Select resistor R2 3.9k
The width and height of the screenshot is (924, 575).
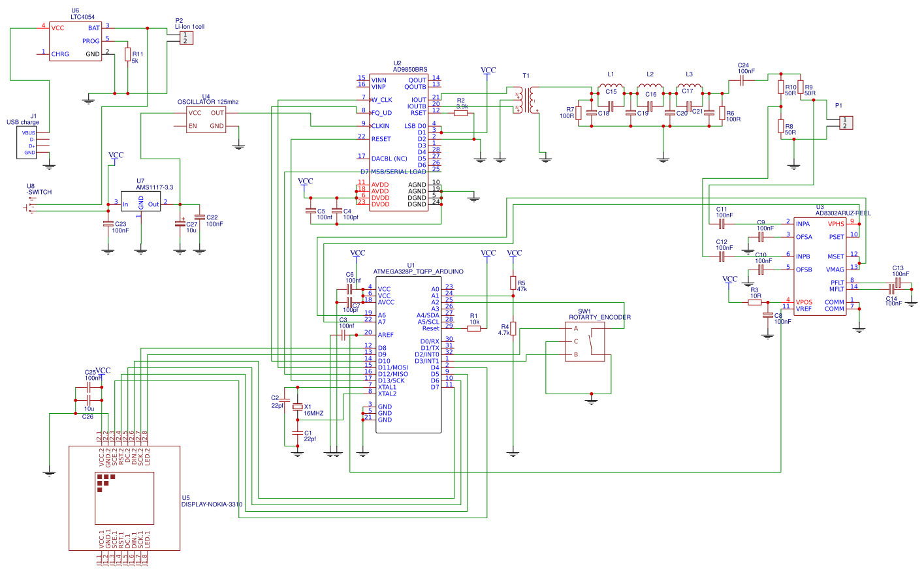[461, 113]
